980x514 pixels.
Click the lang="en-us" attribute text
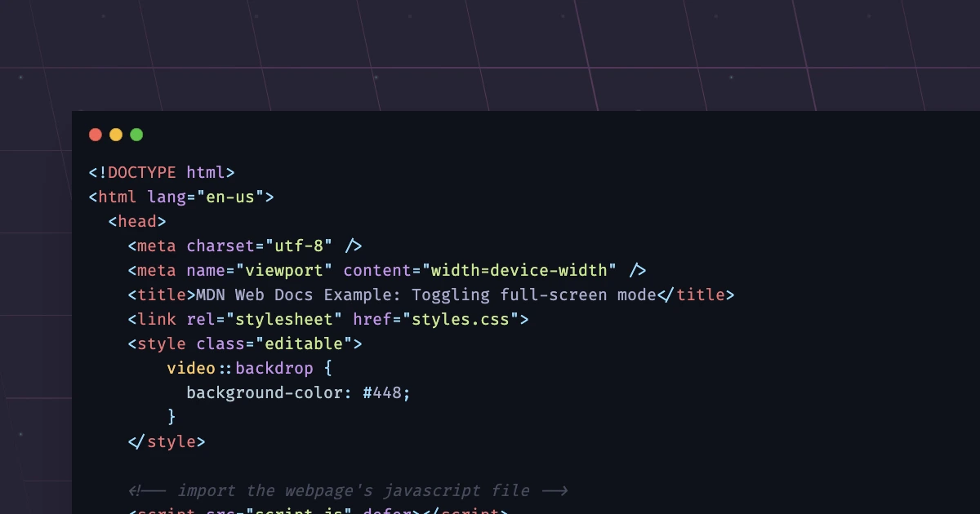206,197
